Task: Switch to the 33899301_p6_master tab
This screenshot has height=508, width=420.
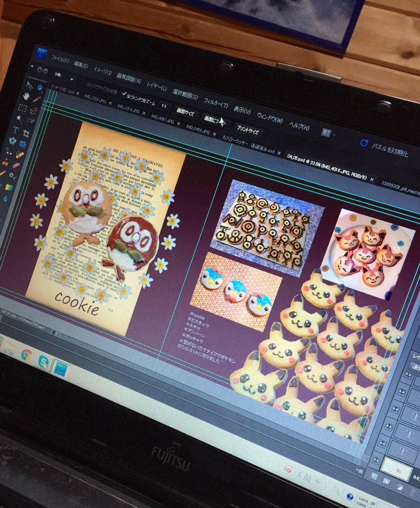Action: (x=401, y=187)
